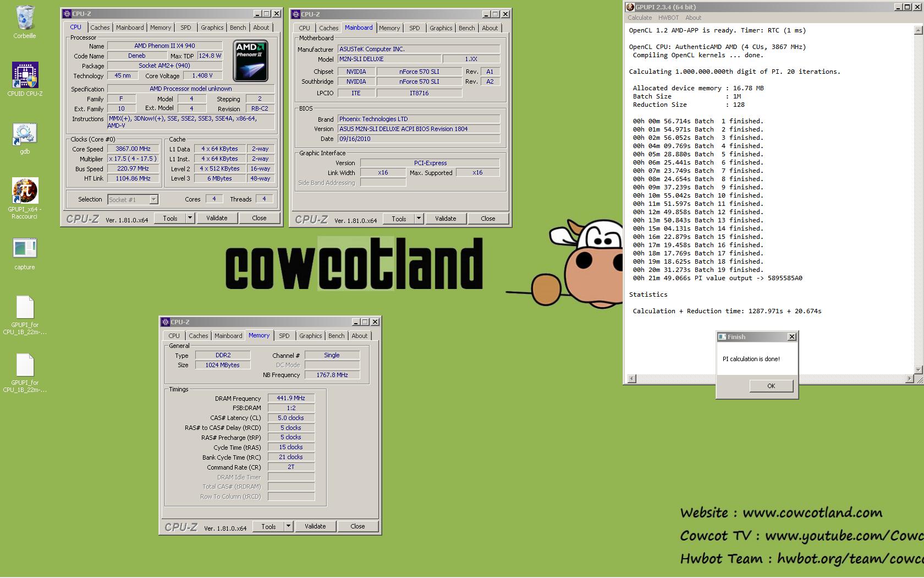
Task: Open the Calculate menu in GPUPI
Action: pos(640,18)
